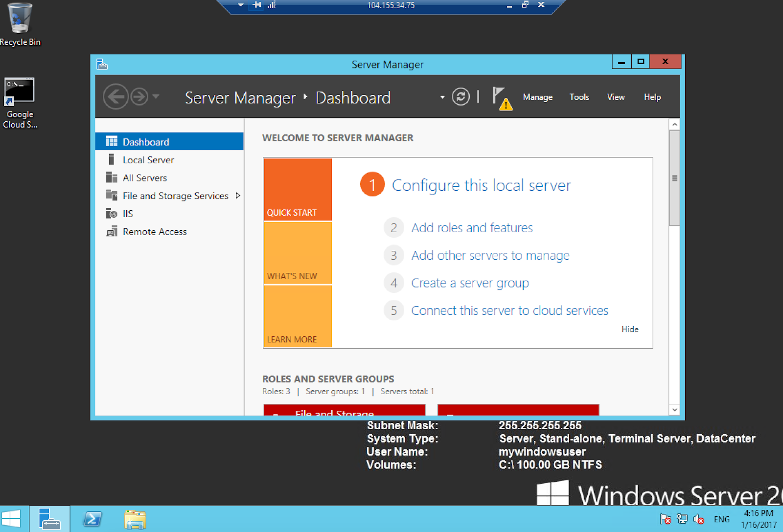
Task: Open the back-arrow history dropdown
Action: 156,96
